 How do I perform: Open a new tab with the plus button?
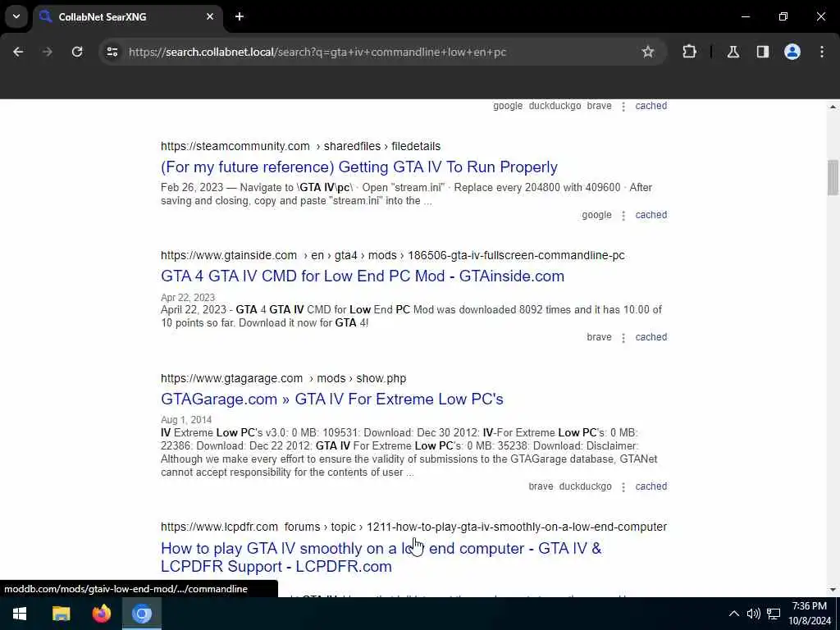pyautogui.click(x=240, y=16)
